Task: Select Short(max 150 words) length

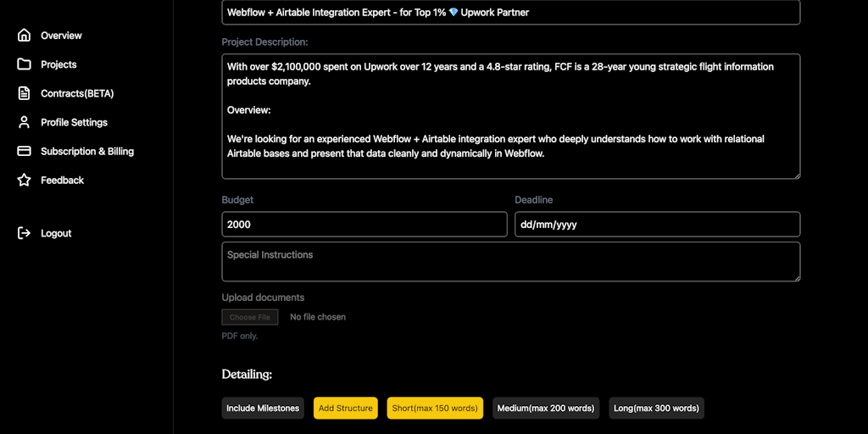Action: point(435,408)
